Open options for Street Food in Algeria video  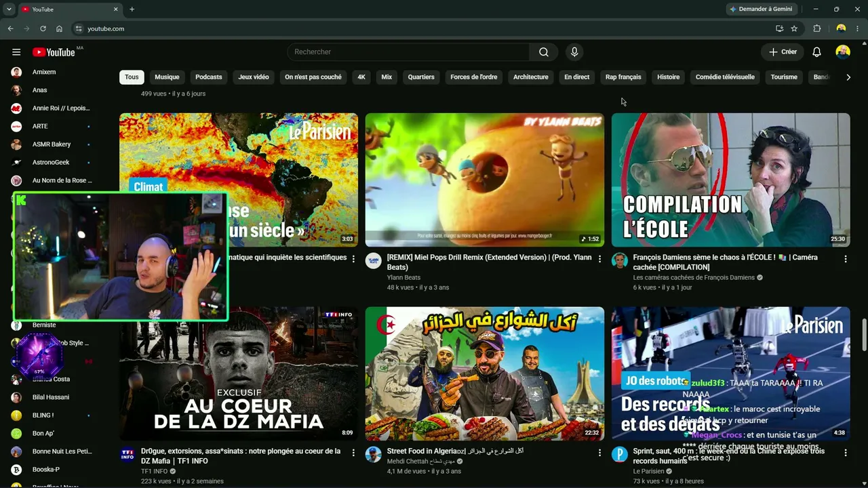click(599, 453)
